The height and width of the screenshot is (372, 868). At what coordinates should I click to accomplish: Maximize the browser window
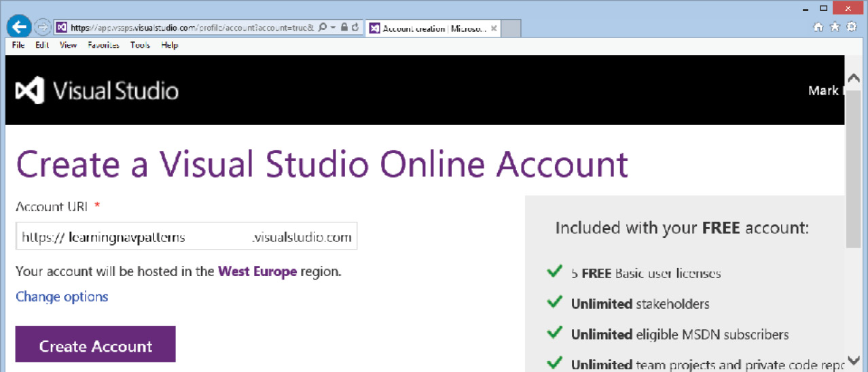point(823,7)
